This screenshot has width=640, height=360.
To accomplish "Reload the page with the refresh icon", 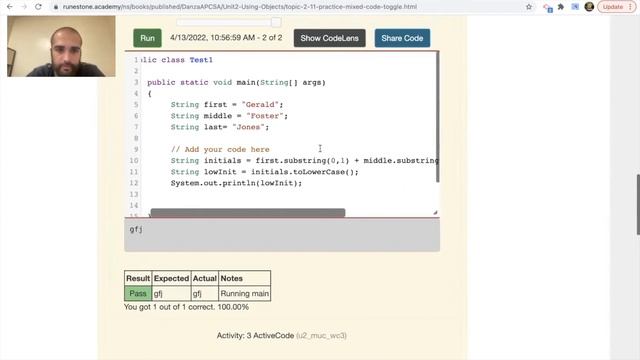I will point(38,7).
